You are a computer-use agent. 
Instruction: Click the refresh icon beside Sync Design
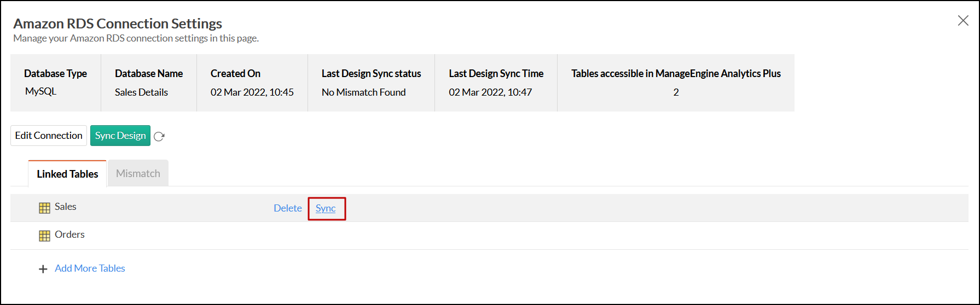(x=159, y=136)
